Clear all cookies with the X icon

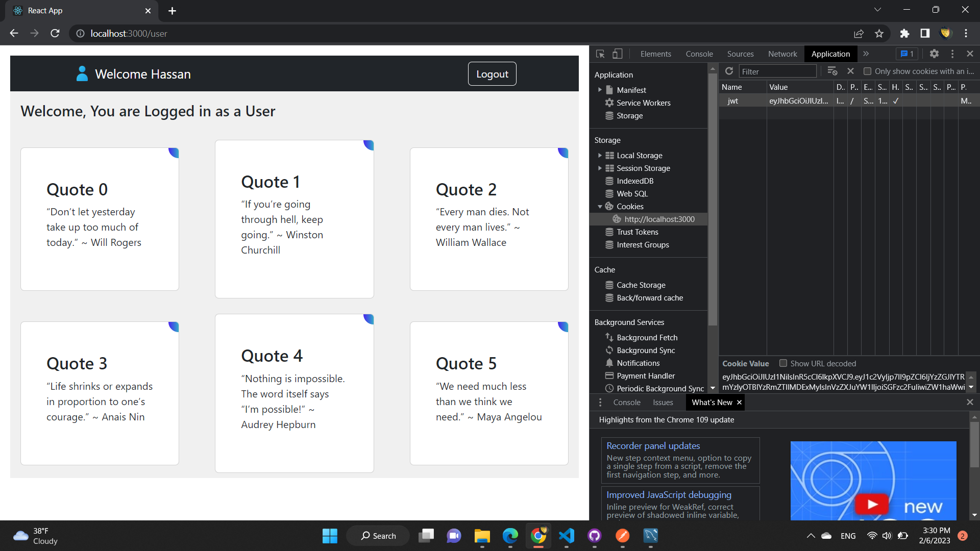850,71
